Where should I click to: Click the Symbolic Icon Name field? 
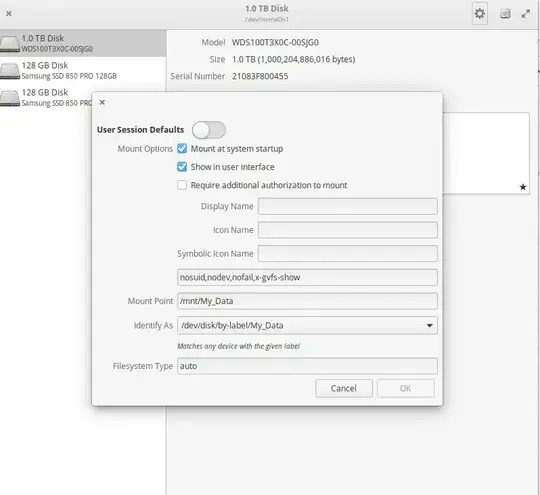tap(347, 254)
